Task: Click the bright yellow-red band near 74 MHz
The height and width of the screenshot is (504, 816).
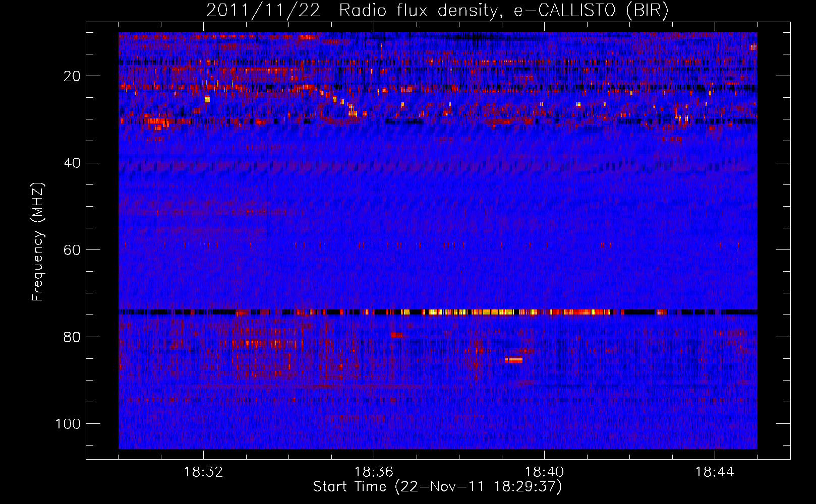Action: tap(438, 312)
